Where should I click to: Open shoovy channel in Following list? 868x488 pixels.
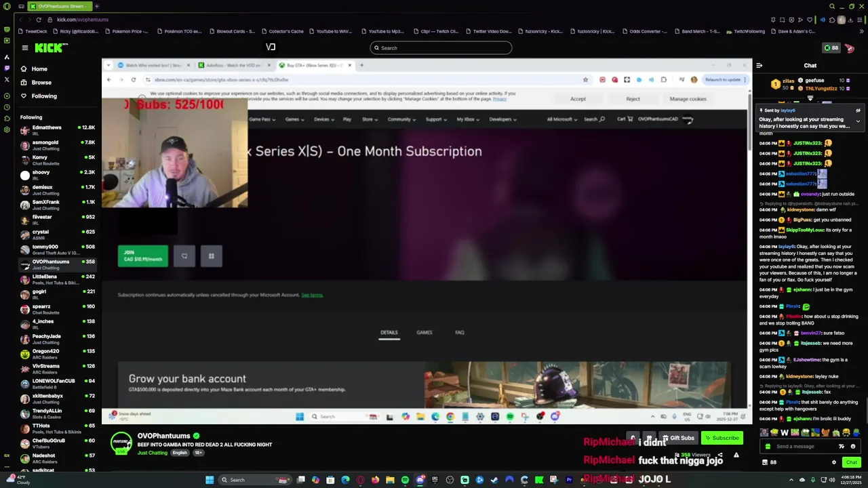coord(58,174)
